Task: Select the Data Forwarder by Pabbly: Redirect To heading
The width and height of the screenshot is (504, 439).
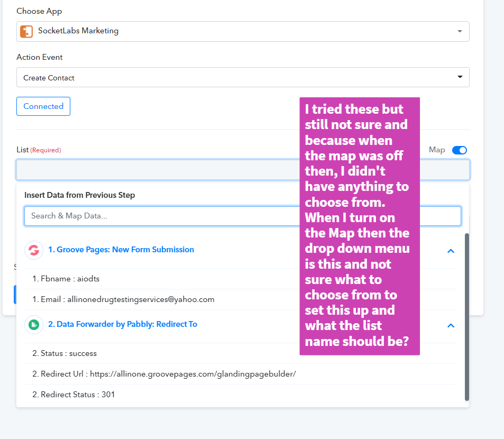Action: (123, 324)
